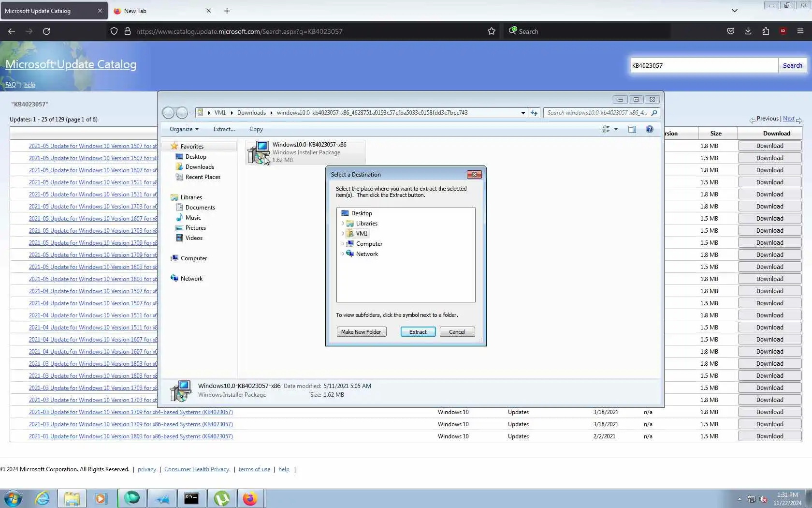This screenshot has height=508, width=812.
Task: Click the network icon in the system tray
Action: (x=752, y=499)
